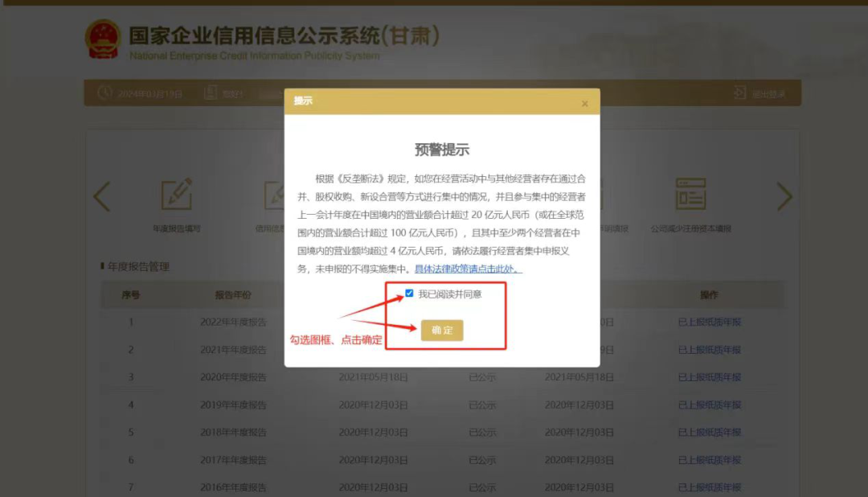Open 已上报纸质年报 link for 2020 report
The image size is (868, 497).
point(709,377)
